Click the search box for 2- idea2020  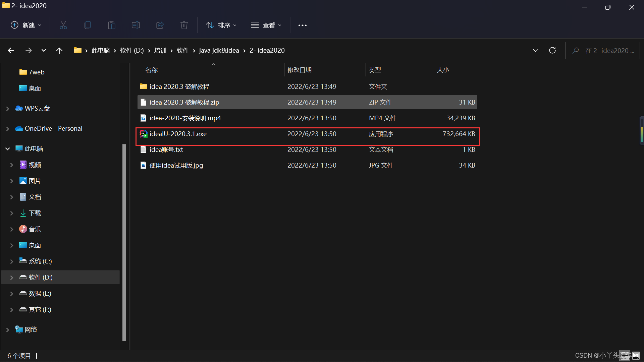602,51
